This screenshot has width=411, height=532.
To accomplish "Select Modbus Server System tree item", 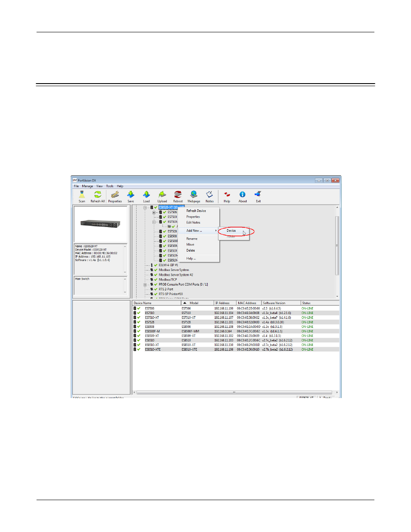I will (x=174, y=270).
